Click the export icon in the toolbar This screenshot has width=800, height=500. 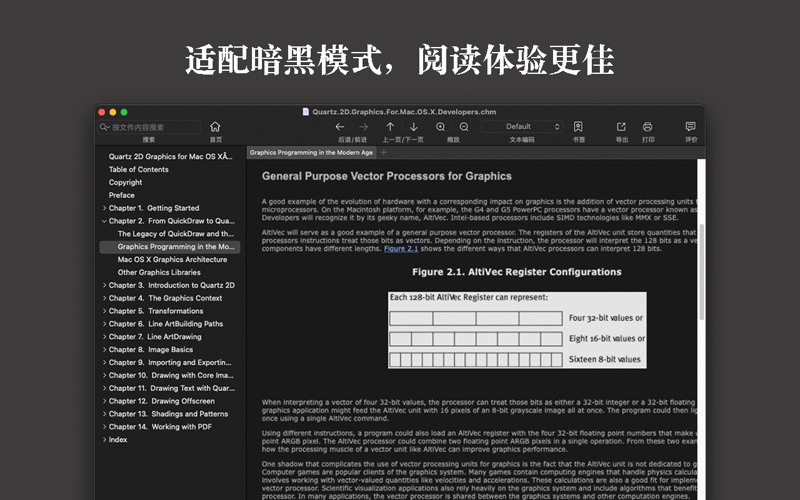(x=621, y=127)
